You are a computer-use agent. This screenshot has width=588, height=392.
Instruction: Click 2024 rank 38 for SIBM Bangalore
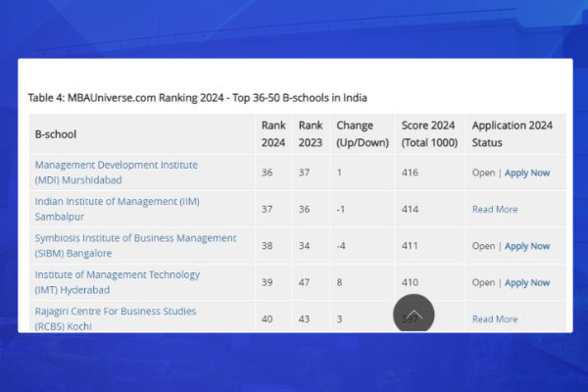click(x=267, y=246)
